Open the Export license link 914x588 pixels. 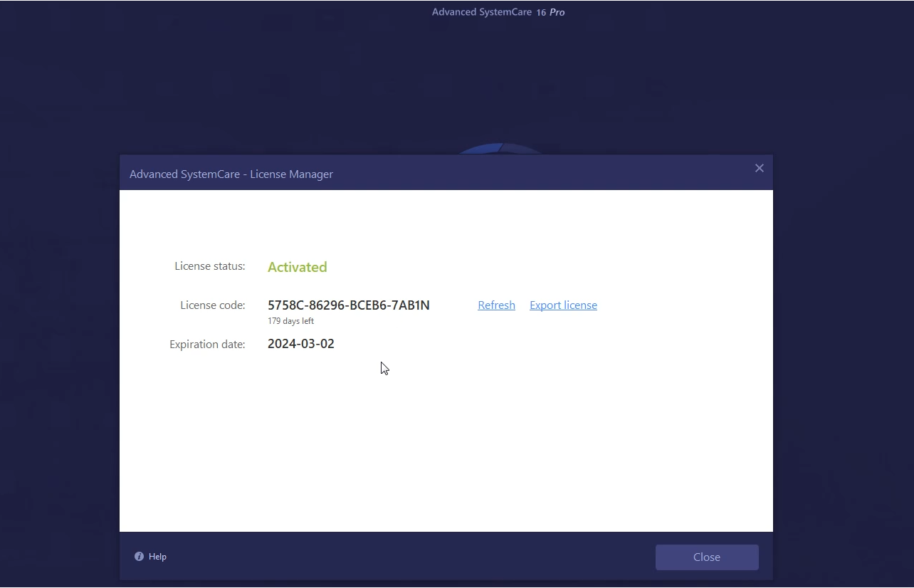(x=563, y=305)
